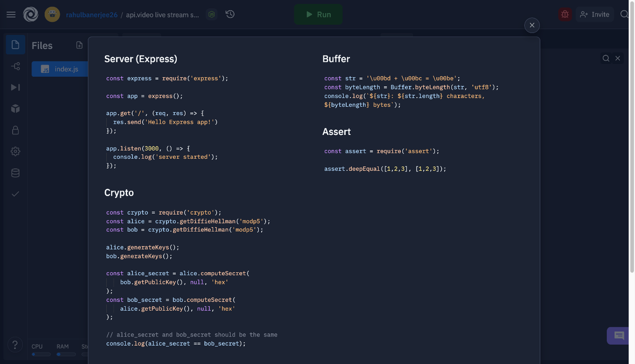Open search with the magnifier icon
Viewport: 635px width, 364px height.
pos(625,14)
